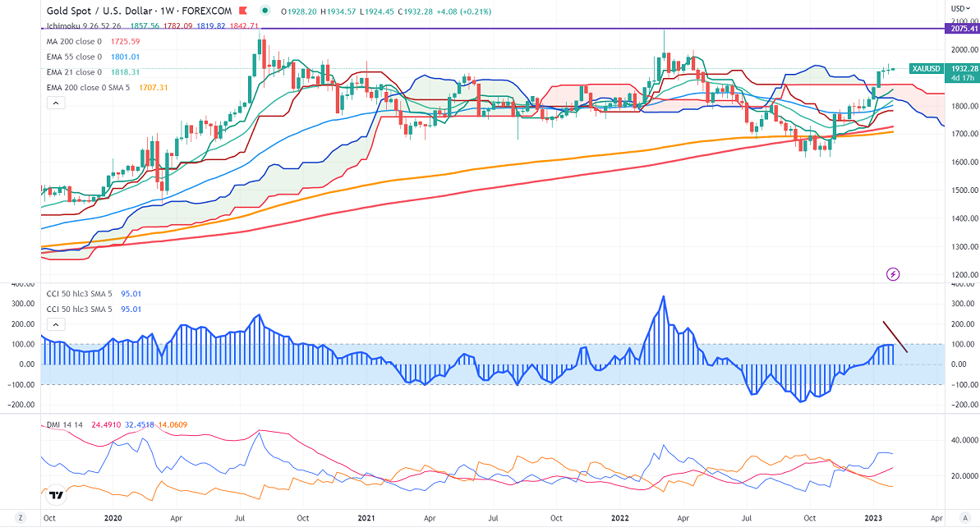Select the EMA 200 close SMA 5 legend
The height and width of the screenshot is (532, 980).
pos(85,87)
